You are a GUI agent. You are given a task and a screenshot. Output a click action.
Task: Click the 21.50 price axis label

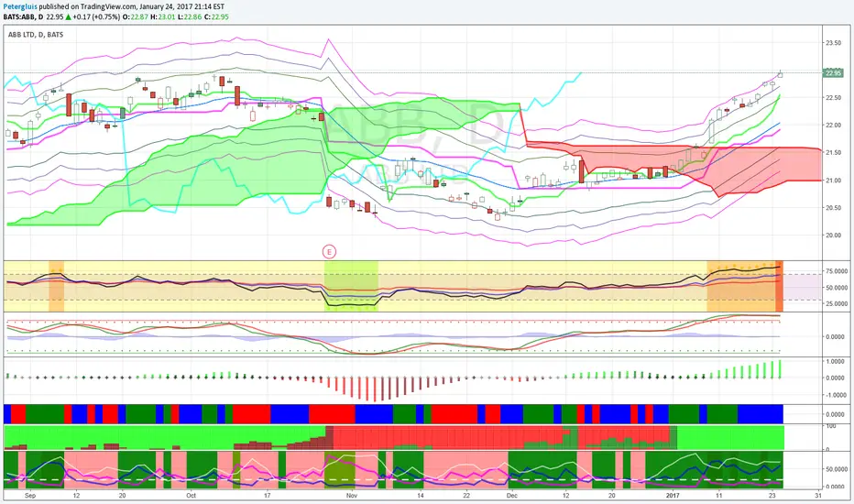point(833,153)
